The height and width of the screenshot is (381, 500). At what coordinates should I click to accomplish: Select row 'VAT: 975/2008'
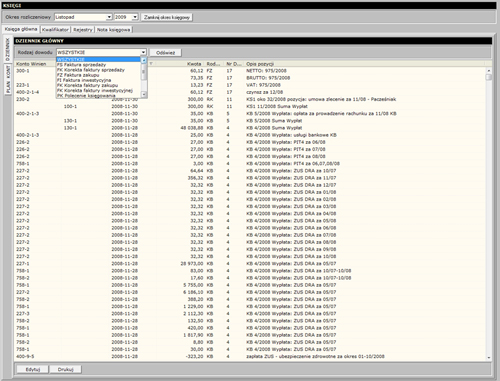click(250, 85)
